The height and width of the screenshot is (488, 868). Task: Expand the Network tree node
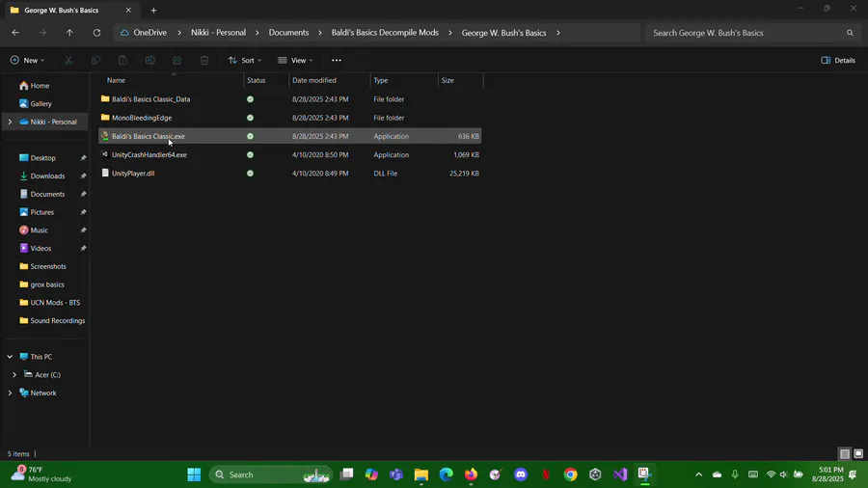coord(10,393)
